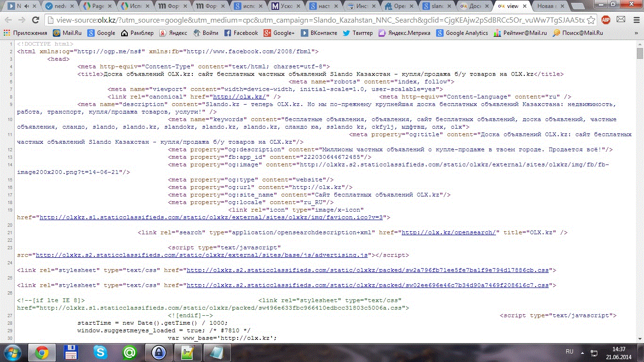Click the scrollbar up arrow
Viewport: 644px width, 362px height.
tap(640, 43)
